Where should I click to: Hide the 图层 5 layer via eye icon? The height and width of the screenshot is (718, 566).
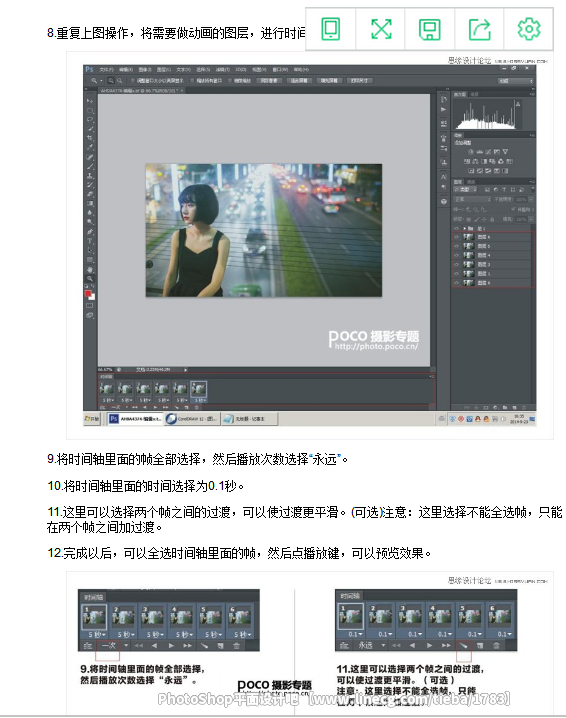pyautogui.click(x=456, y=246)
